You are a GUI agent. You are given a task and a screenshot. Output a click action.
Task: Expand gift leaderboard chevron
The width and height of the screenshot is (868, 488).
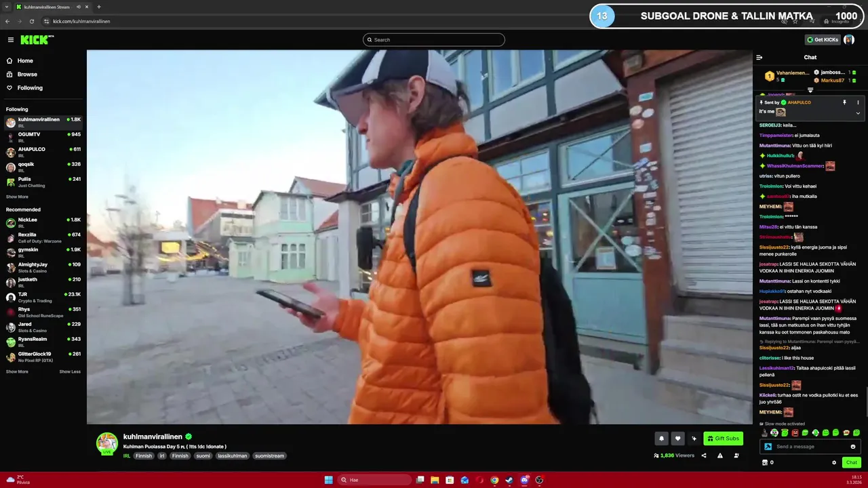pyautogui.click(x=810, y=90)
